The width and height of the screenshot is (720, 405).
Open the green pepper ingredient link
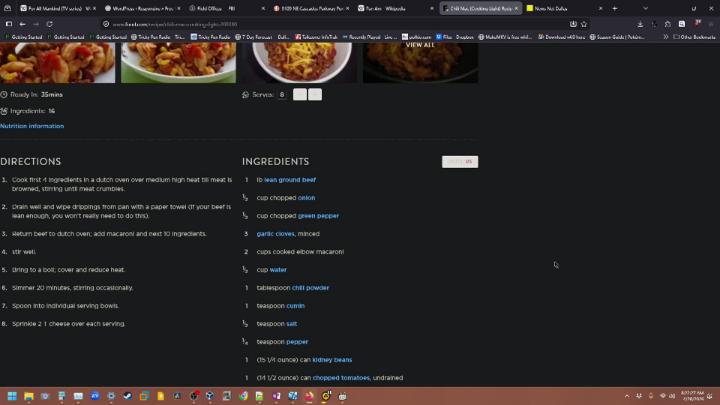pos(318,215)
